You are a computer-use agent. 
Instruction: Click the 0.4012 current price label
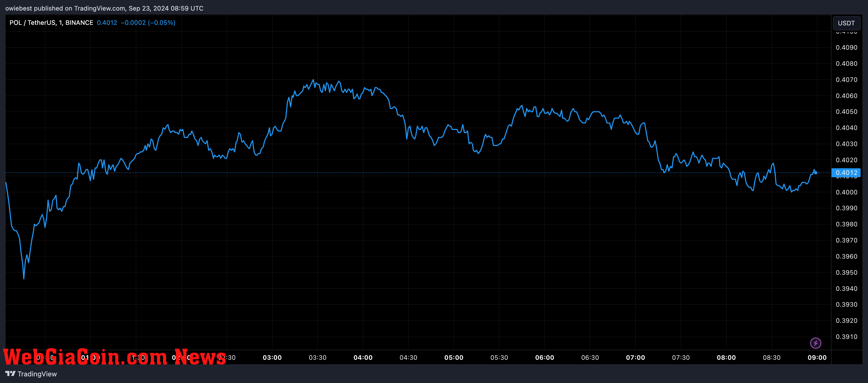click(x=846, y=173)
